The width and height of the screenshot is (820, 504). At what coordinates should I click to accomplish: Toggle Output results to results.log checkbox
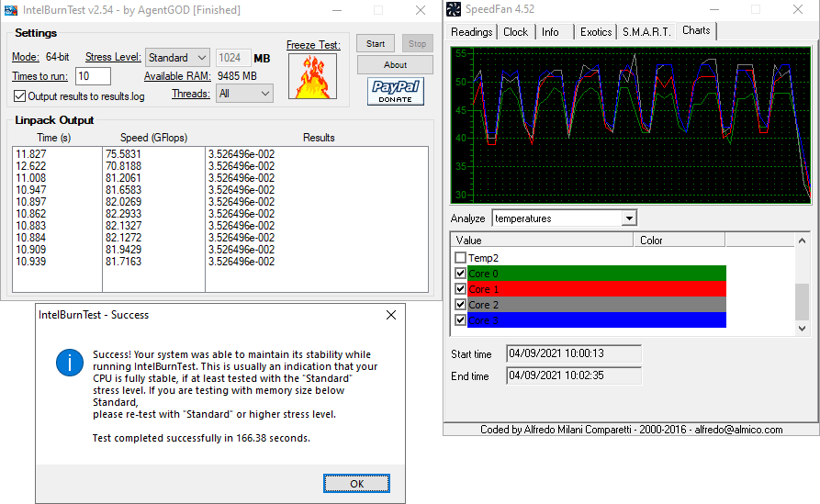(x=19, y=96)
